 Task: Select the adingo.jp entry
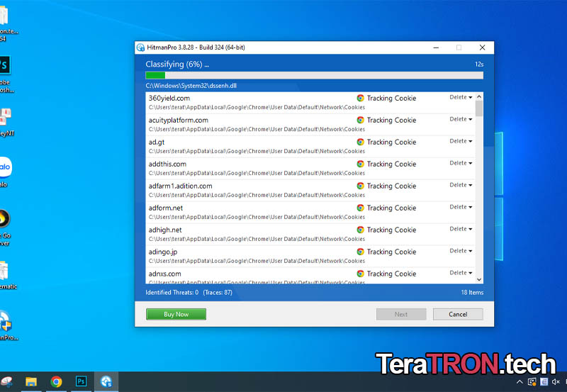(310, 257)
